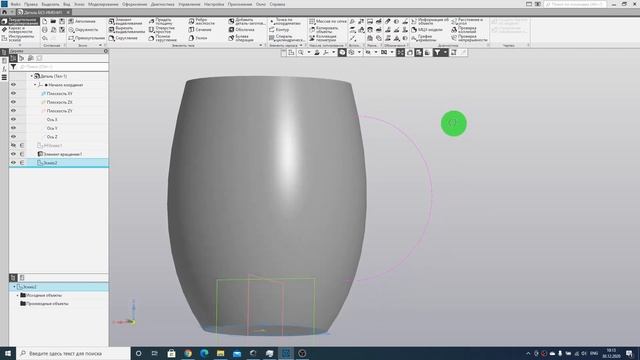
Task: Click the Windows Start button
Action: click(x=8, y=353)
